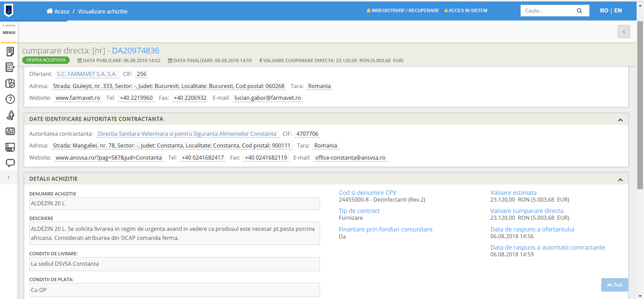Open the question mark help sidebar icon
The image size is (644, 299).
tap(10, 99)
